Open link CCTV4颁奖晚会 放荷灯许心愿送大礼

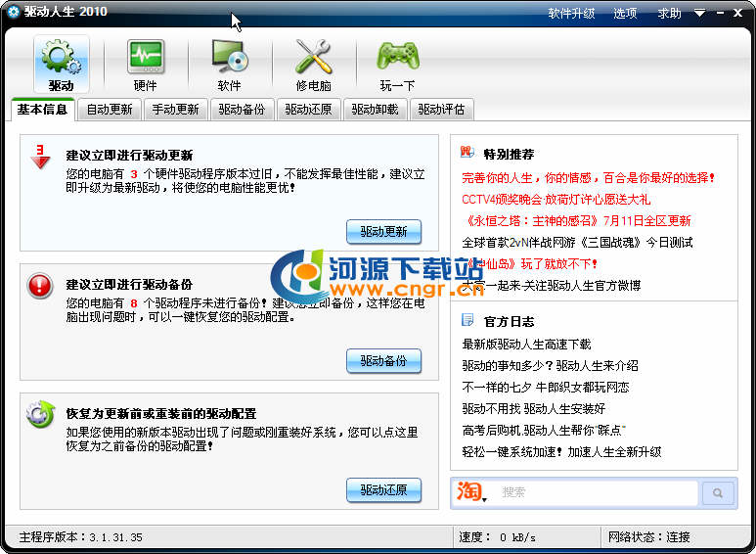(x=556, y=200)
